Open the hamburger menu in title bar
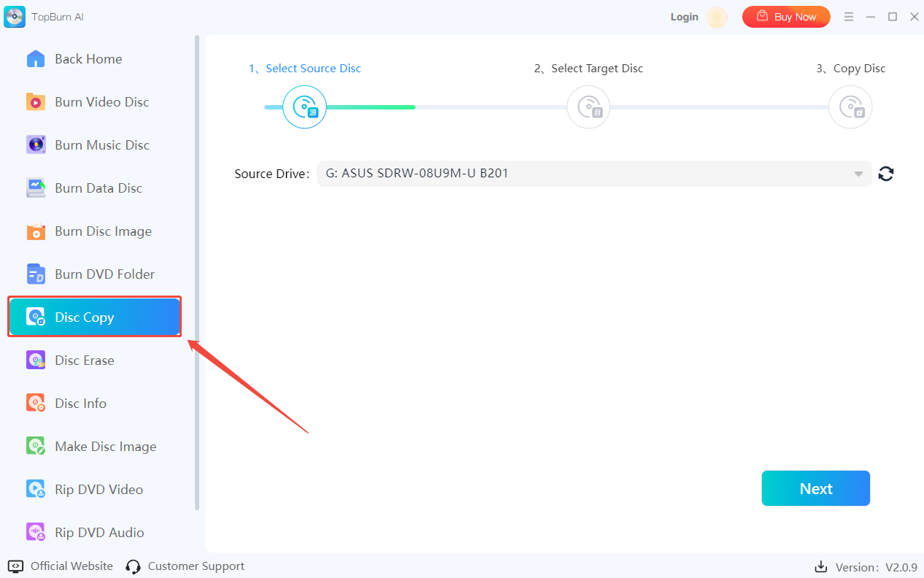The height and width of the screenshot is (578, 924). coord(849,17)
